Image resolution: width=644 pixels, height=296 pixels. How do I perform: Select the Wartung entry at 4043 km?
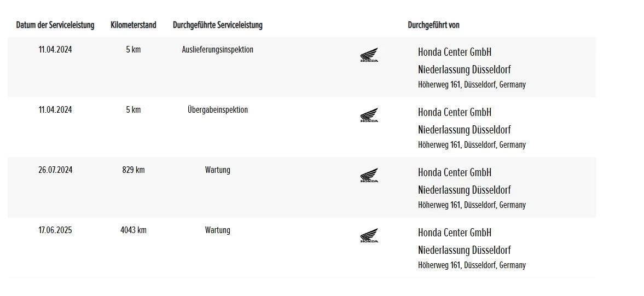click(217, 230)
